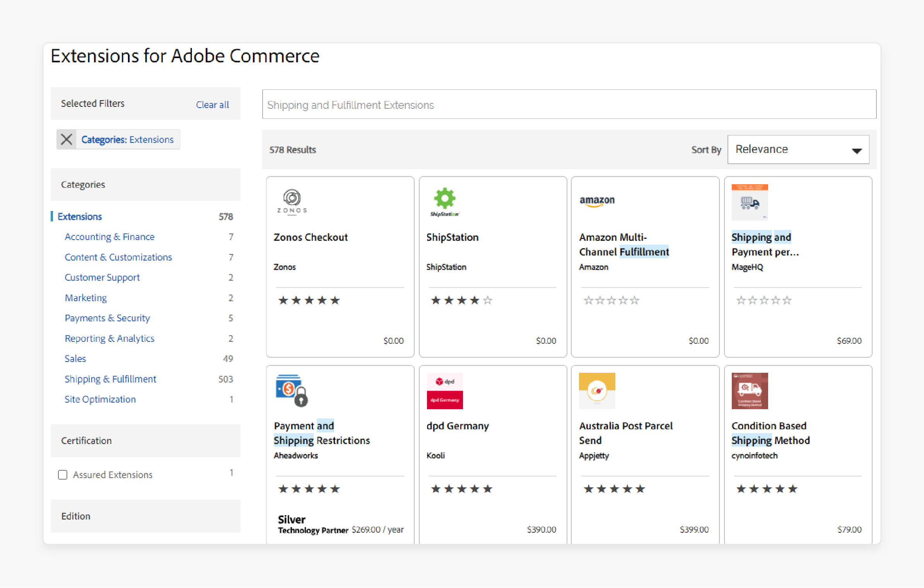Click the MageHQ vendor name
The height and width of the screenshot is (588, 924).
coord(747,267)
